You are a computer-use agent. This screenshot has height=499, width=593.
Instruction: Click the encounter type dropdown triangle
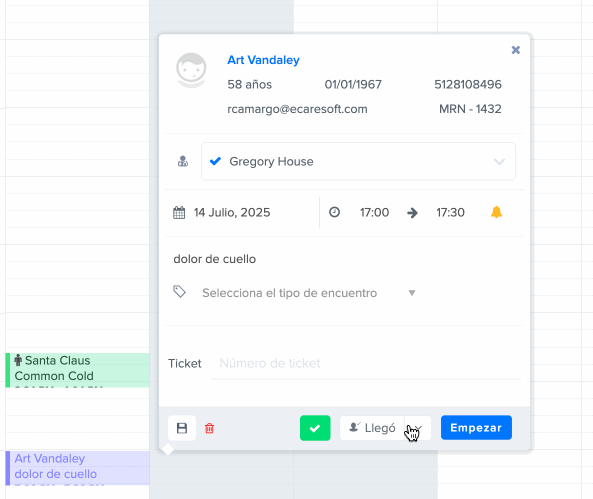click(412, 293)
